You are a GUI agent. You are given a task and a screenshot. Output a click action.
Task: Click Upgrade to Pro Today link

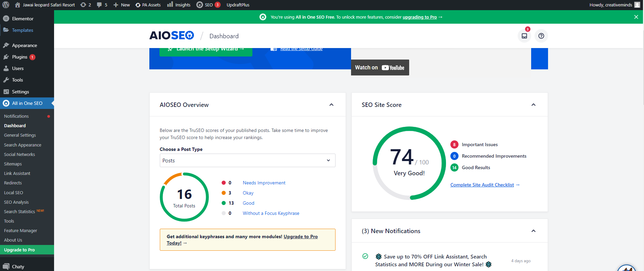coord(301,236)
